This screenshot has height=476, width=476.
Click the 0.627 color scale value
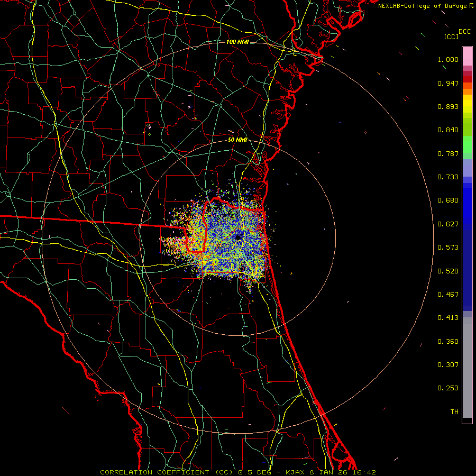448,224
